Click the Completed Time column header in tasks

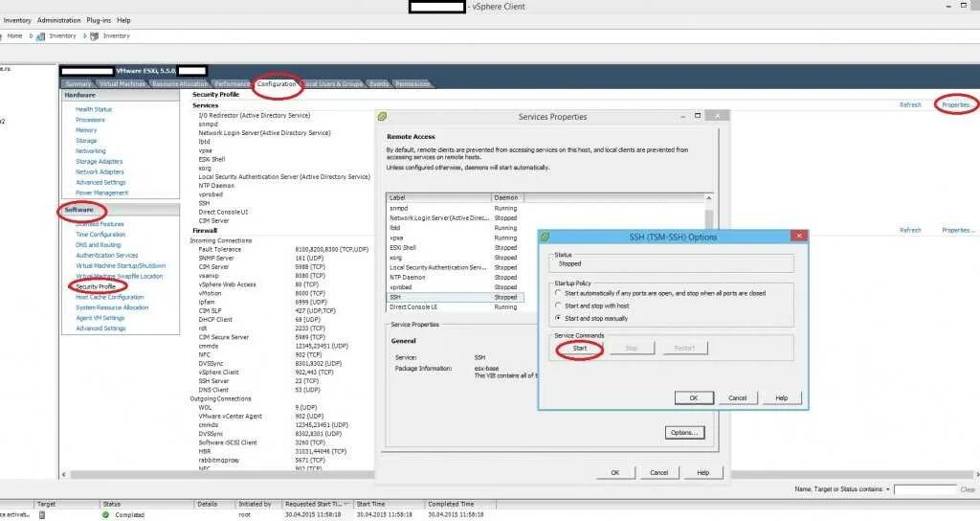460,504
